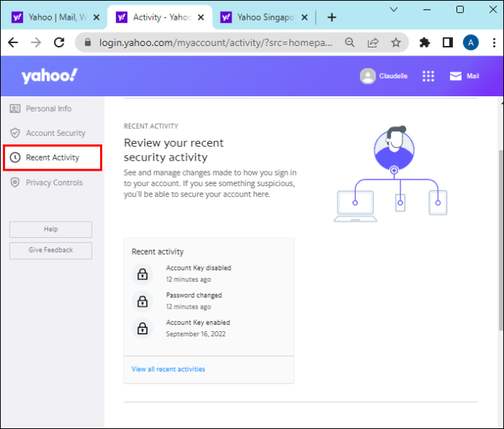Open the browser Extensions puzzle icon
Screen dimensions: 504x429
click(x=424, y=42)
